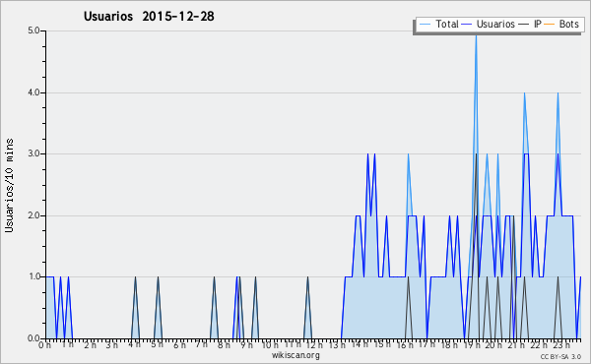
Task: Click the wikiscan.org label below the chart
Action: pyautogui.click(x=295, y=355)
